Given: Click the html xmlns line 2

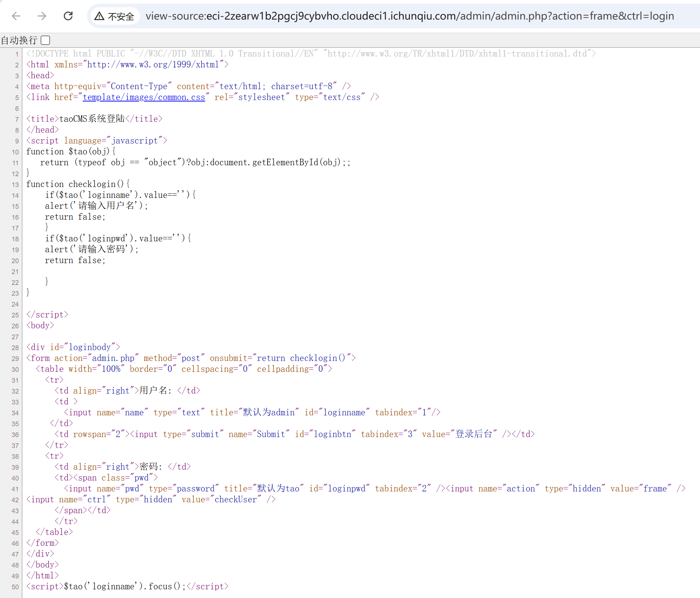Looking at the screenshot, I should pyautogui.click(x=127, y=65).
